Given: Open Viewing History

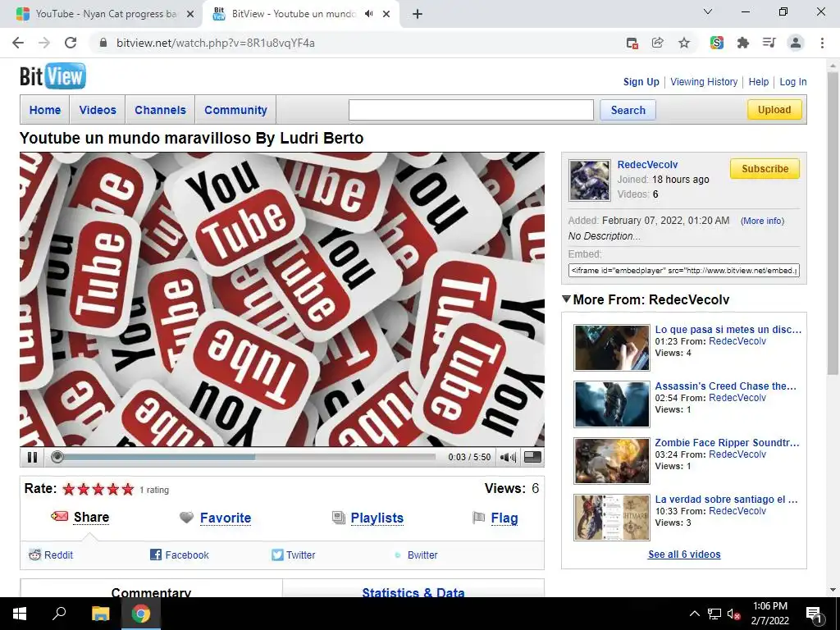Looking at the screenshot, I should pyautogui.click(x=704, y=81).
